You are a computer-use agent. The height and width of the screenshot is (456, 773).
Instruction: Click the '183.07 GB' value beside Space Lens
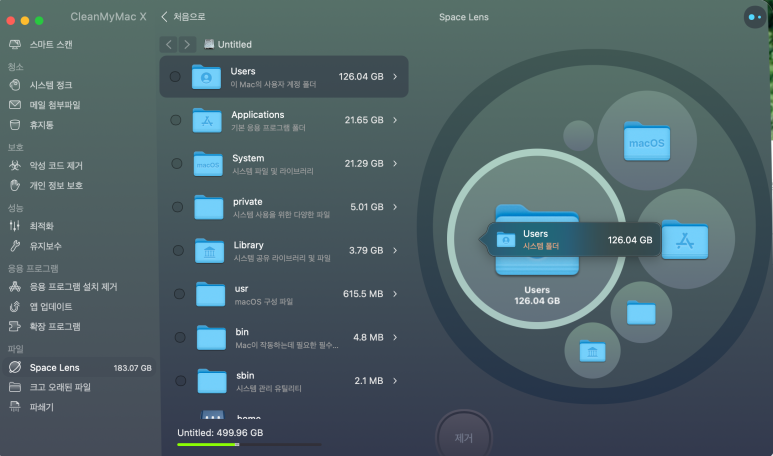coord(133,368)
